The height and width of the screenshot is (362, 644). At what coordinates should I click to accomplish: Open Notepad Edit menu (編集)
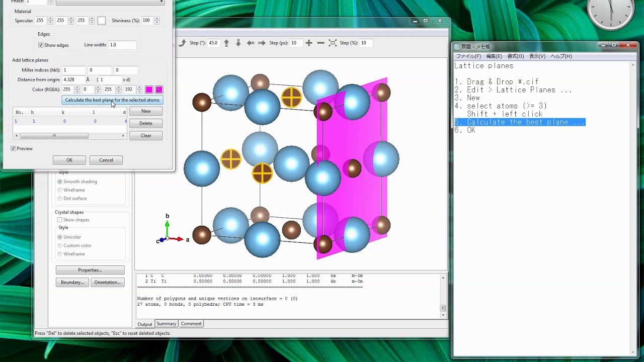point(494,56)
